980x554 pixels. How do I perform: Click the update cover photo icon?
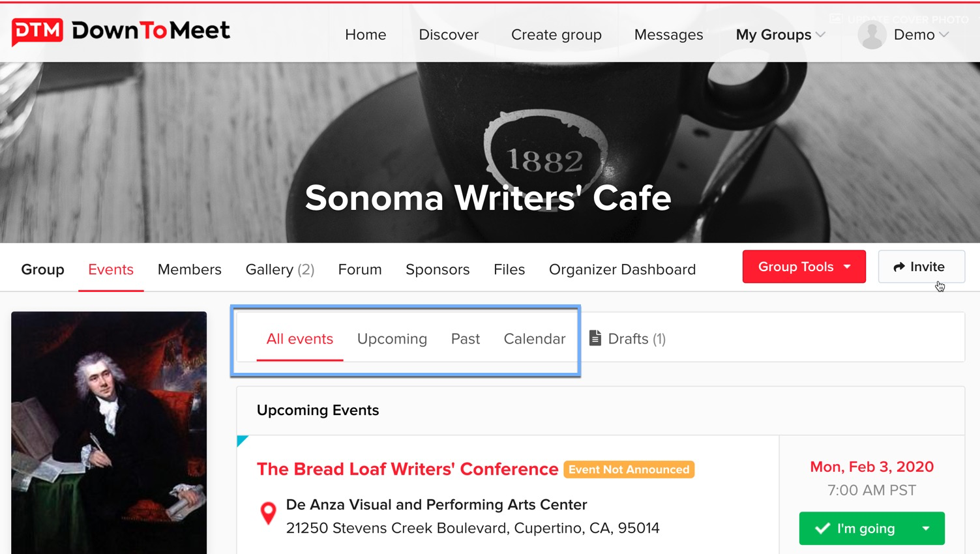[x=835, y=19]
